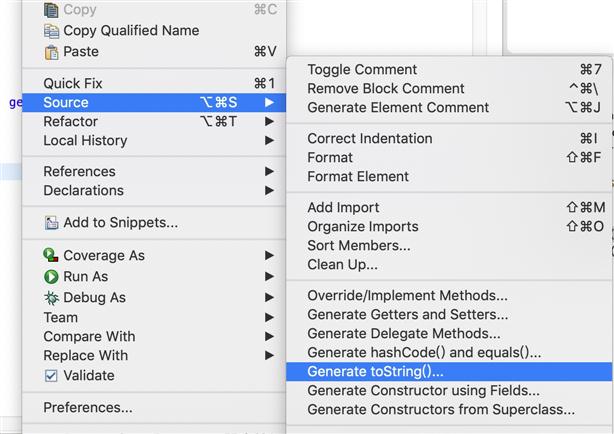The height and width of the screenshot is (434, 614).
Task: Open Preferences from context menu
Action: pos(154,407)
